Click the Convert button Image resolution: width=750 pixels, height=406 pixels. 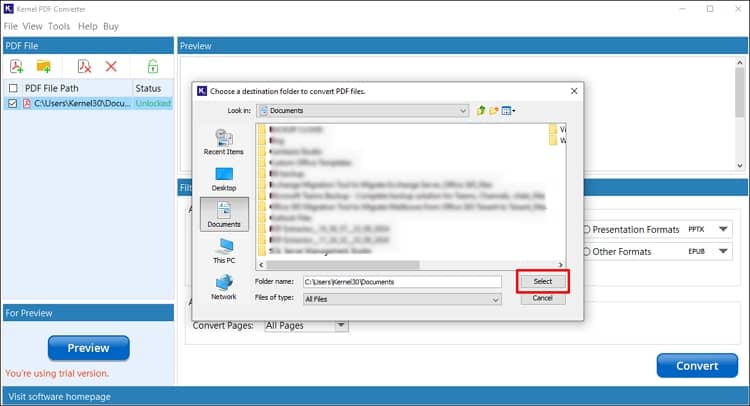[x=697, y=366]
